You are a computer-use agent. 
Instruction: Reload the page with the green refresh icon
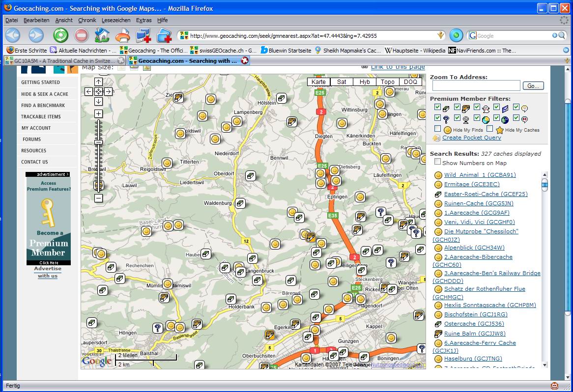click(60, 35)
